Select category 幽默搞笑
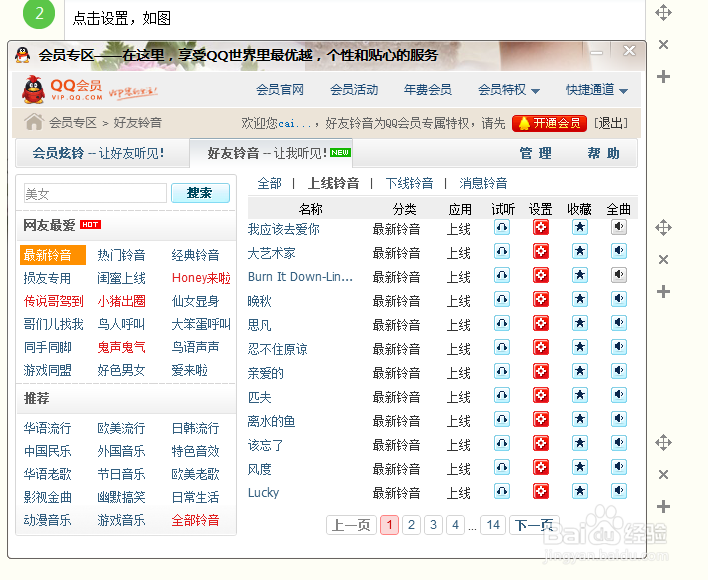The height and width of the screenshot is (580, 708). point(121,497)
